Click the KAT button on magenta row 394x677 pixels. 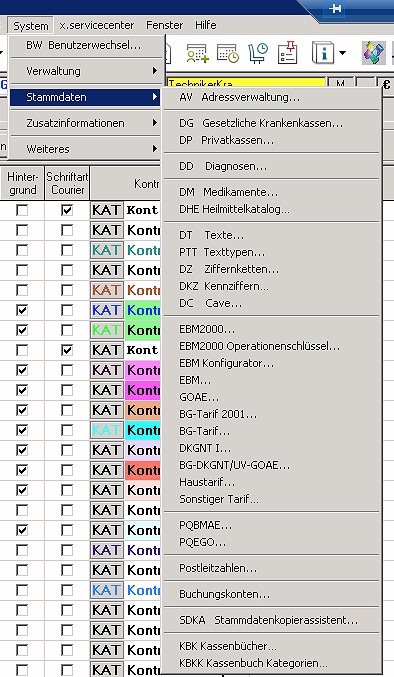click(107, 390)
